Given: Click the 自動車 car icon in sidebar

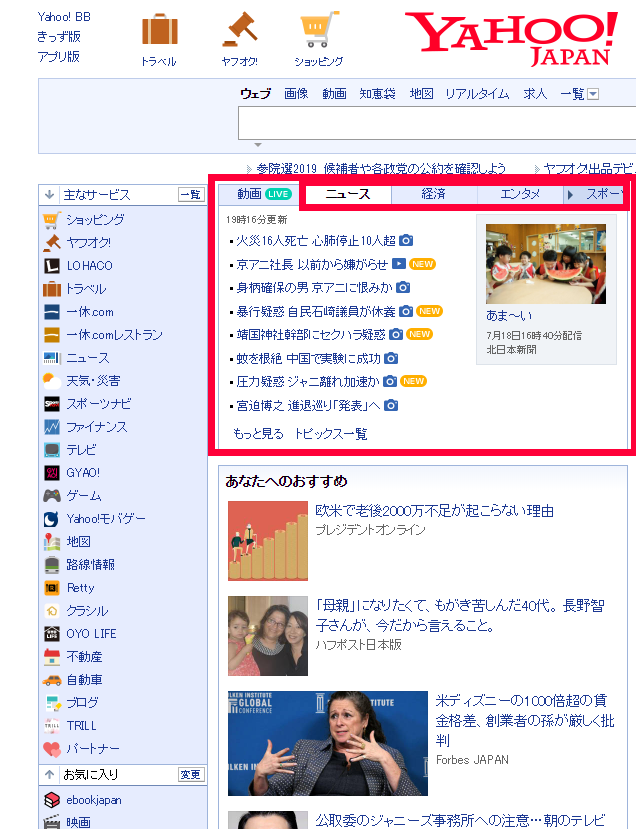Looking at the screenshot, I should (52, 680).
